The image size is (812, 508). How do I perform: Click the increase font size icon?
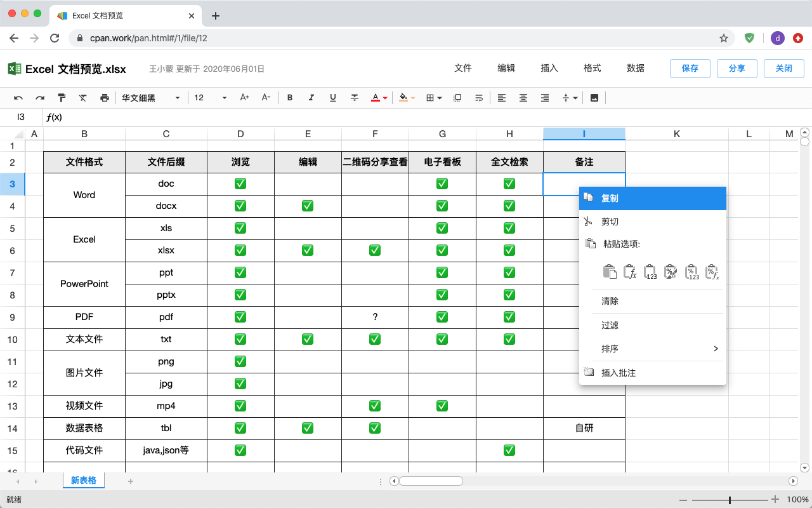pyautogui.click(x=244, y=98)
